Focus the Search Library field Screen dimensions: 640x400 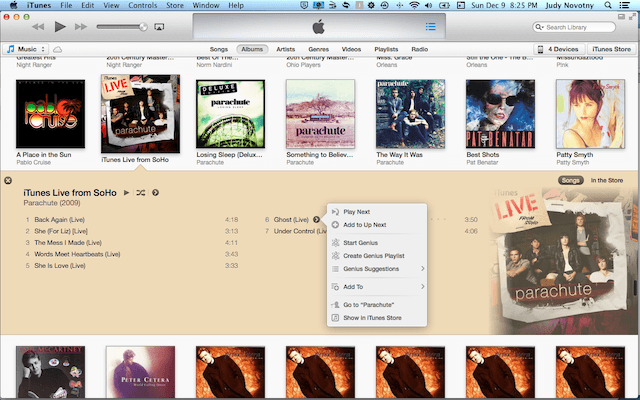[x=574, y=27]
